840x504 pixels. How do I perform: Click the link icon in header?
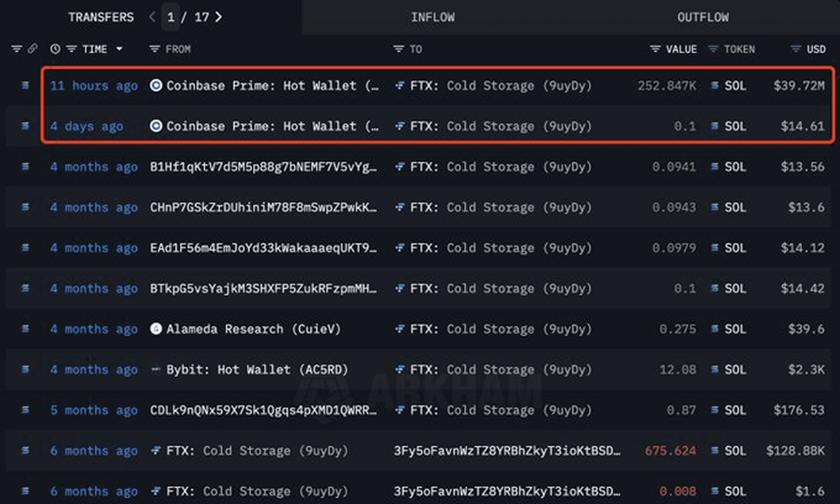(33, 49)
